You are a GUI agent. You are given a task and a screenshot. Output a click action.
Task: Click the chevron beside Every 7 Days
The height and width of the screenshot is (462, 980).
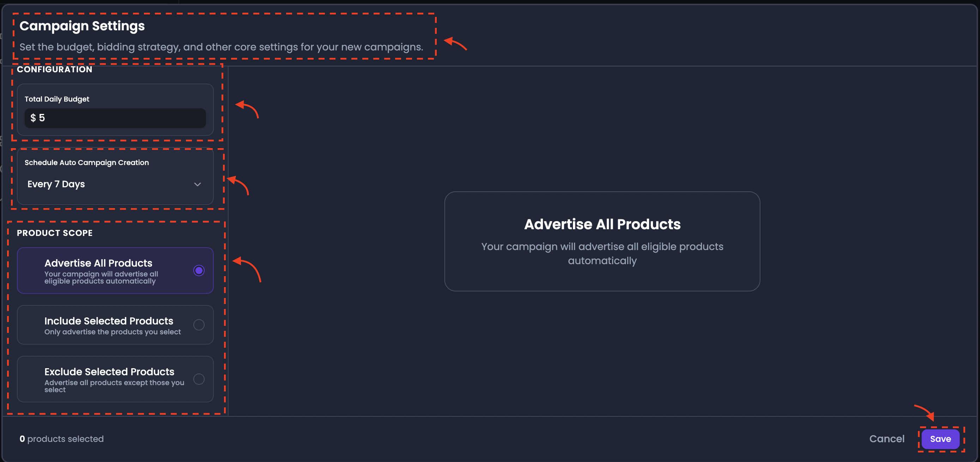point(198,184)
